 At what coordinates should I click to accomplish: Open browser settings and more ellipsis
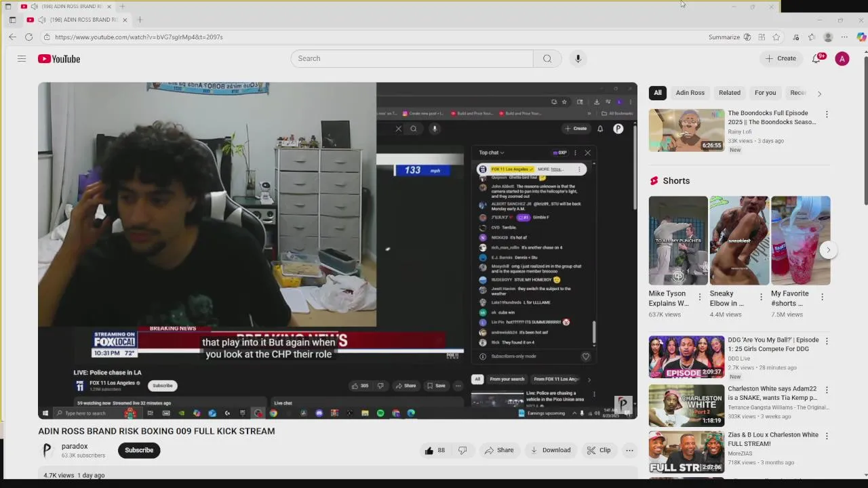pyautogui.click(x=844, y=37)
